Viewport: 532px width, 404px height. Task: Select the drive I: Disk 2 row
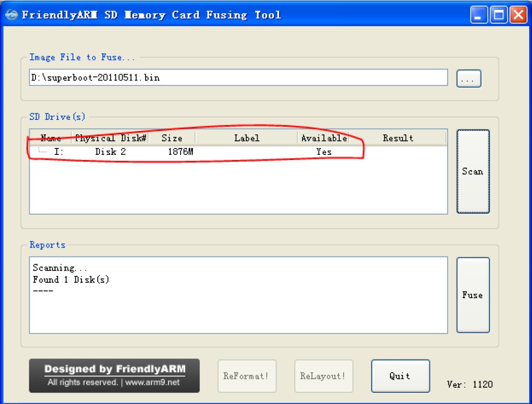click(x=175, y=151)
